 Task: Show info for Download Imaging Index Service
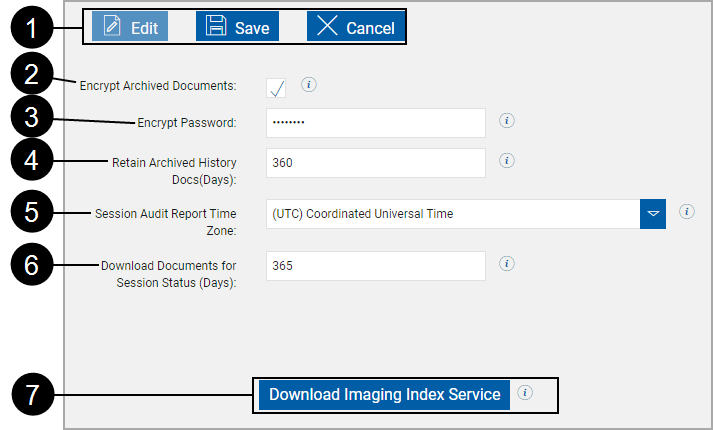(x=525, y=393)
